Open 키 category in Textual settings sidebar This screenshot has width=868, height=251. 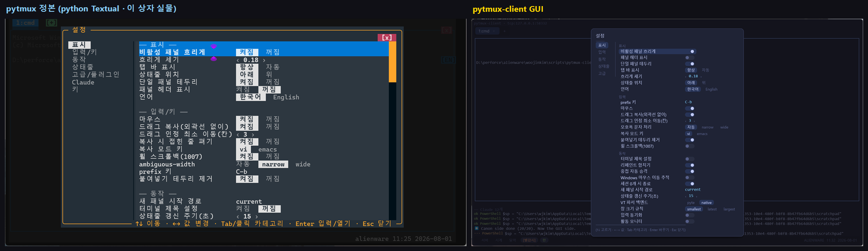click(x=75, y=89)
